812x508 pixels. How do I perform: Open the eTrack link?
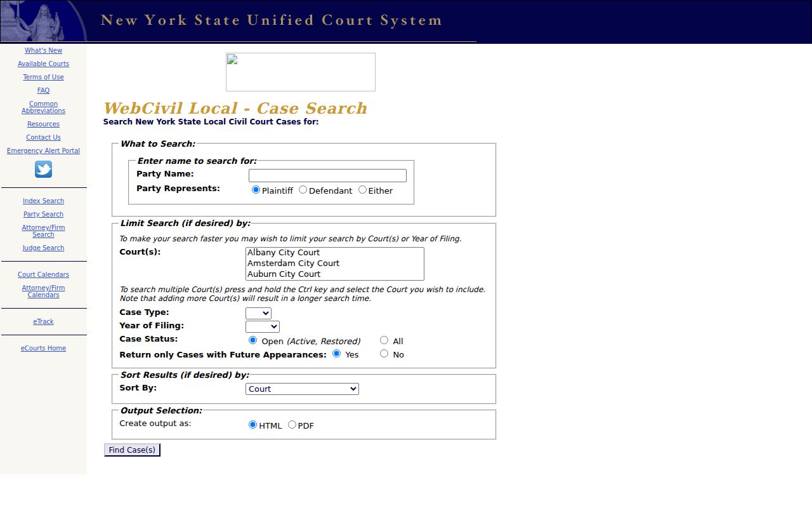tap(43, 322)
